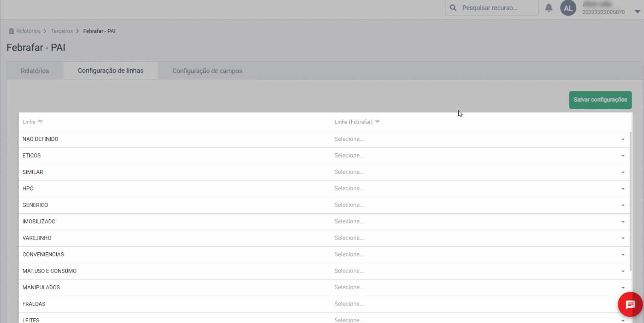The image size is (644, 323).
Task: Open the Configuração de campos tab
Action: 207,71
